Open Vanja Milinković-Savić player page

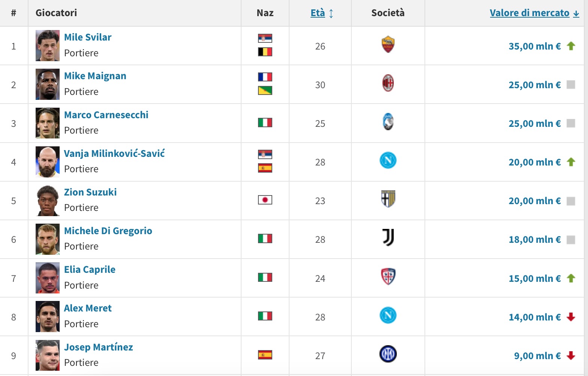pyautogui.click(x=114, y=153)
